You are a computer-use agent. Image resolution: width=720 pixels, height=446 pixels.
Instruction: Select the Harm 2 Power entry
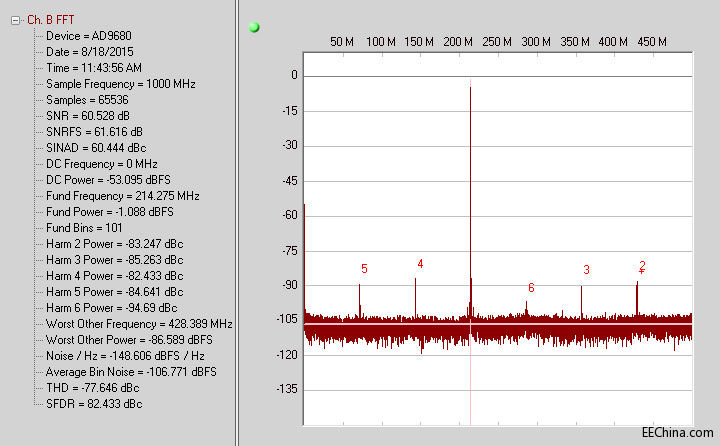pyautogui.click(x=114, y=244)
